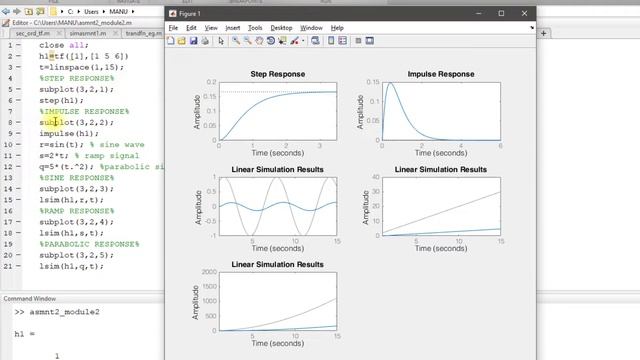Image resolution: width=640 pixels, height=360 pixels.
Task: Expand the arrow before C: in path
Action: [62, 11]
